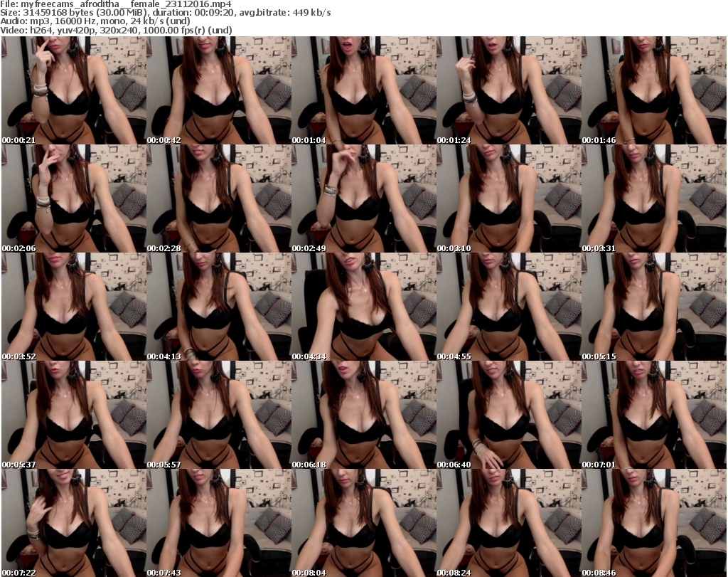728x577 pixels.
Task: Choose the thumbnail stamped 00:05:37
Action: pyautogui.click(x=74, y=415)
